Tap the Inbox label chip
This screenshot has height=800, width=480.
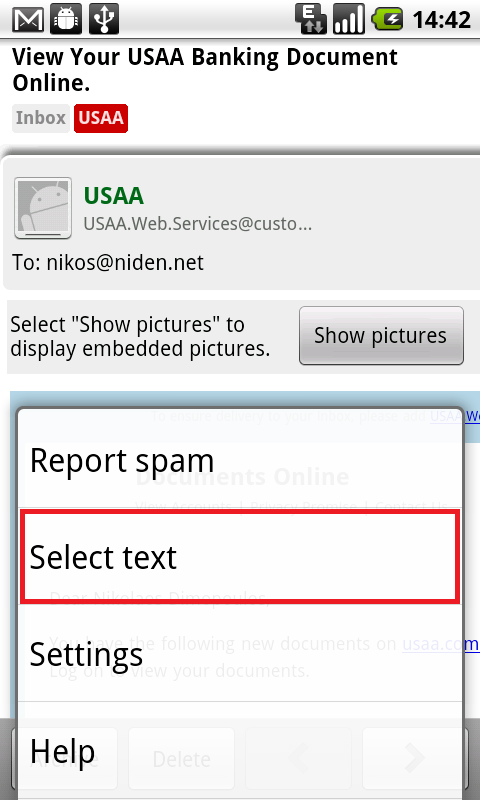pos(41,118)
